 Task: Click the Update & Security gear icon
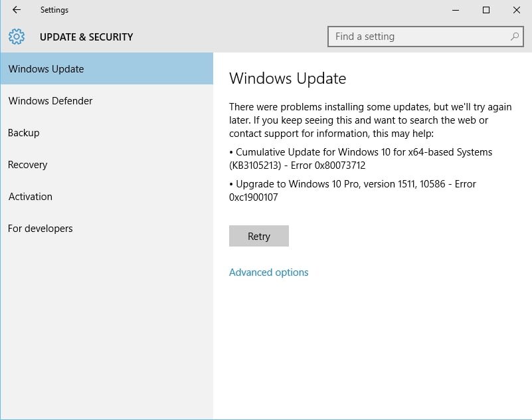point(17,37)
